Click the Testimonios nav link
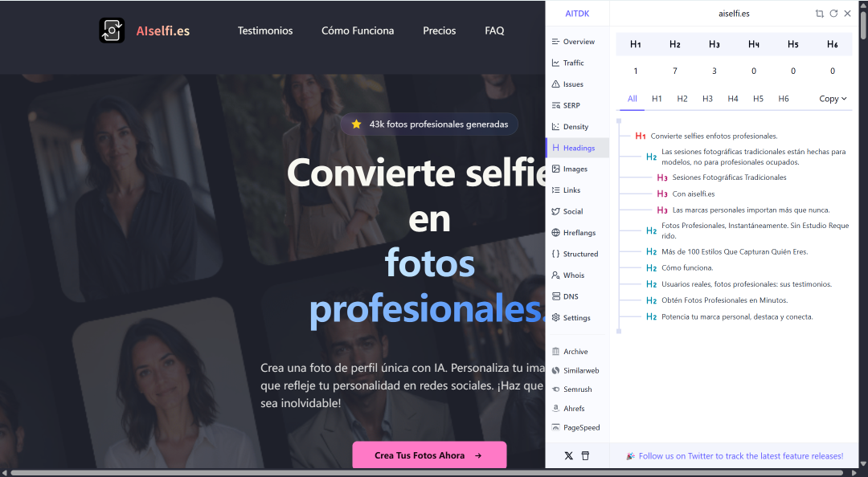Image resolution: width=868 pixels, height=477 pixels. click(x=265, y=31)
